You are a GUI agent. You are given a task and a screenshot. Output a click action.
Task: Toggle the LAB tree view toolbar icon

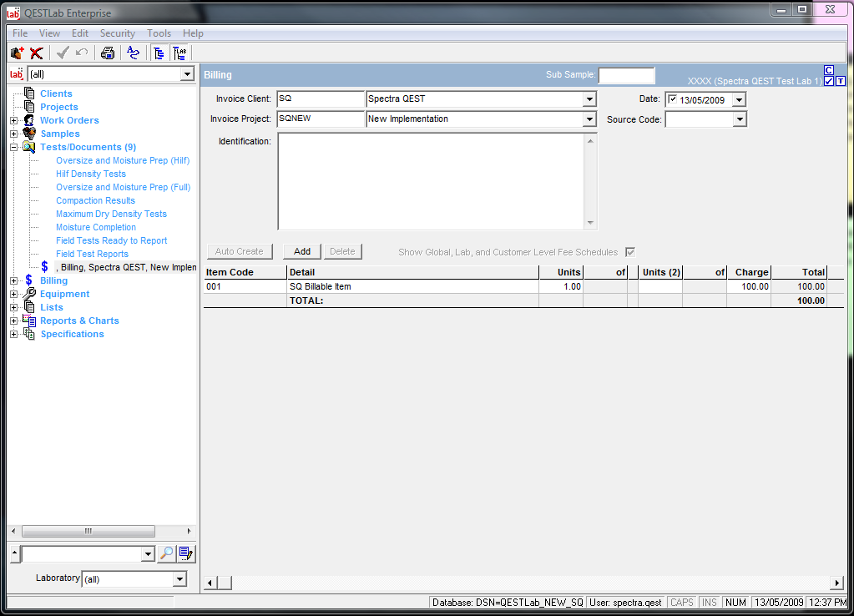[179, 53]
